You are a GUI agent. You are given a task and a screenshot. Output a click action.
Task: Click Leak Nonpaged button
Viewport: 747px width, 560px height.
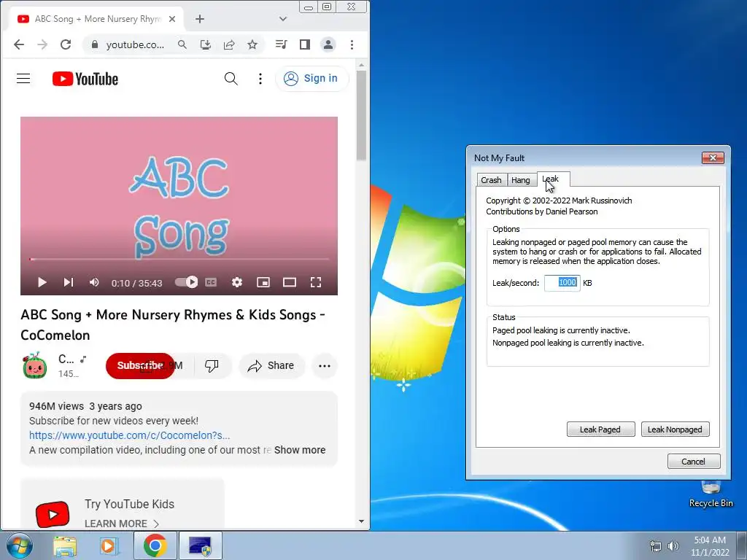point(675,429)
